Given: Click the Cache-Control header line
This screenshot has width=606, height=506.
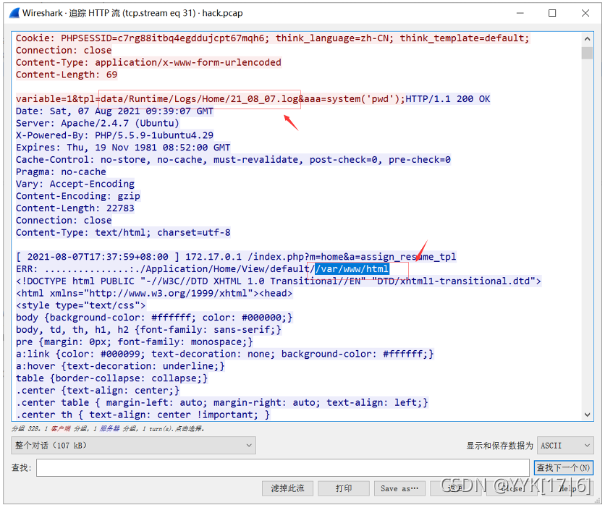Looking at the screenshot, I should point(233,160).
